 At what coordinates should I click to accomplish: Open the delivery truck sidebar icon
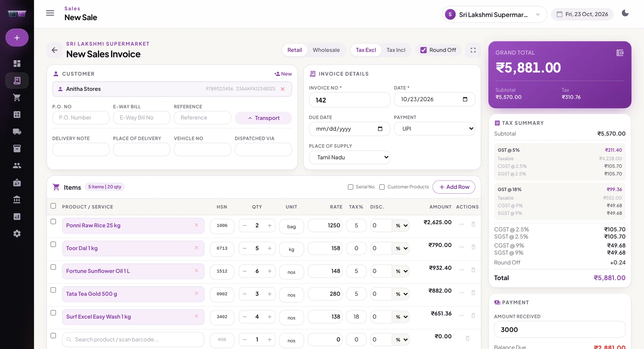click(17, 132)
